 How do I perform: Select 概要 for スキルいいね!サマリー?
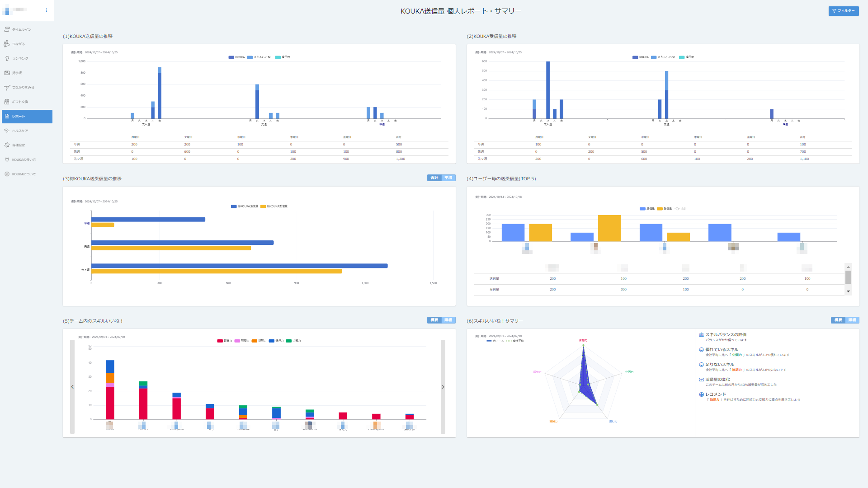[x=838, y=320]
